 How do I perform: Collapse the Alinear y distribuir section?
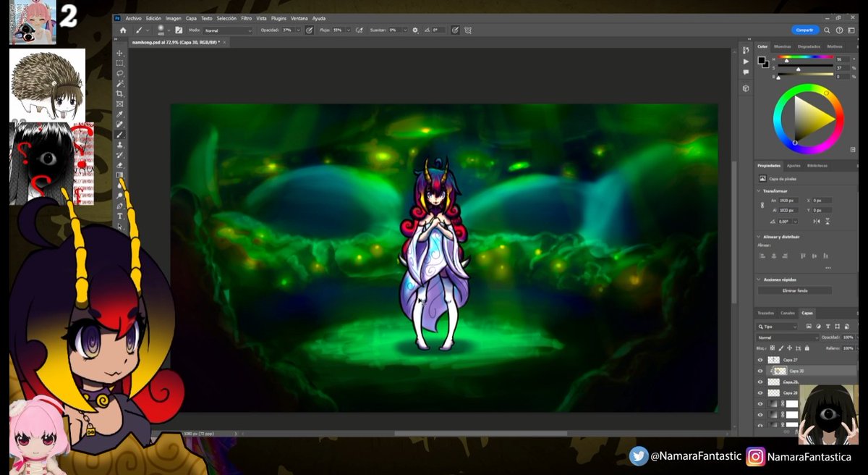(759, 237)
